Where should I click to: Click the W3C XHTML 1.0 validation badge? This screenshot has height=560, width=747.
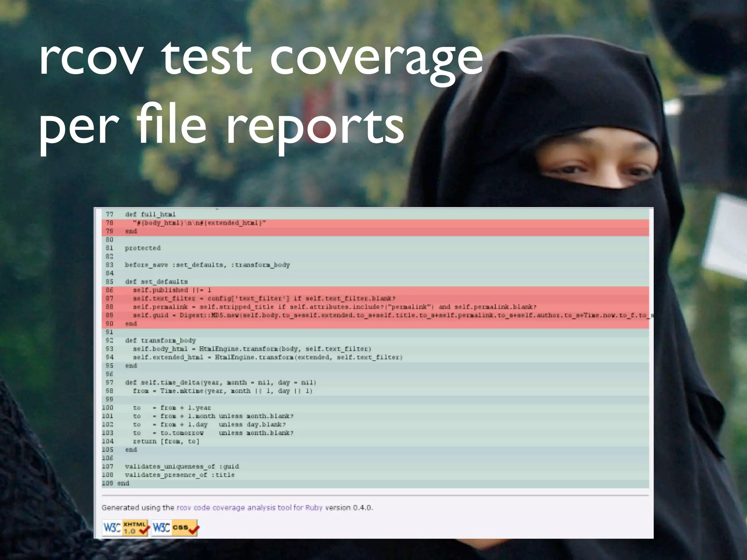click(x=125, y=528)
